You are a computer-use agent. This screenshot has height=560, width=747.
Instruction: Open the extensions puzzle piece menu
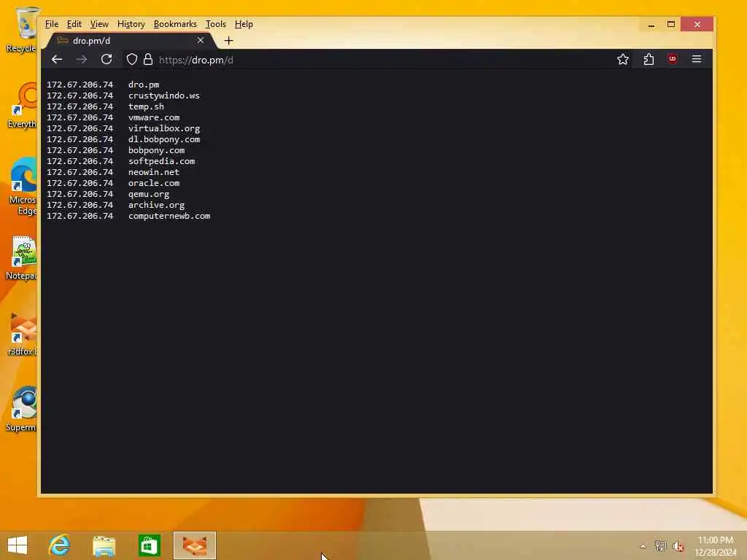pos(649,59)
